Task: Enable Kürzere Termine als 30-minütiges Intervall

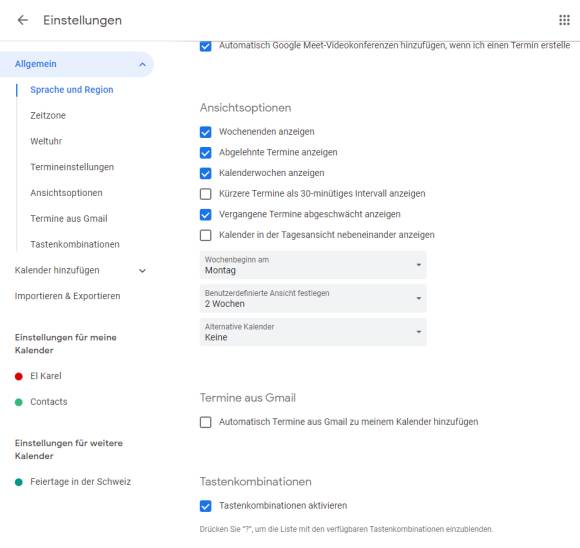Action: (x=205, y=194)
